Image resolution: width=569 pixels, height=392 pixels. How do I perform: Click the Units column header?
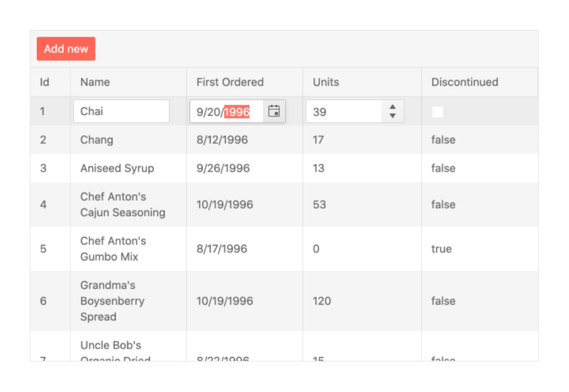point(326,82)
